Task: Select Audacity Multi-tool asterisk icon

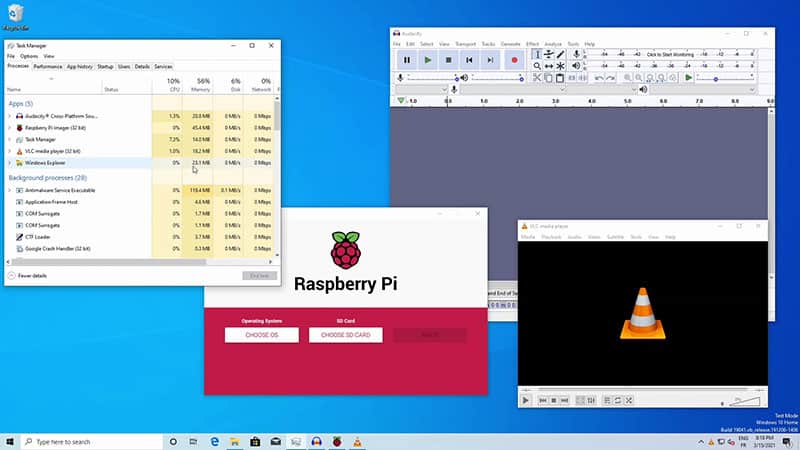Action: pos(560,66)
